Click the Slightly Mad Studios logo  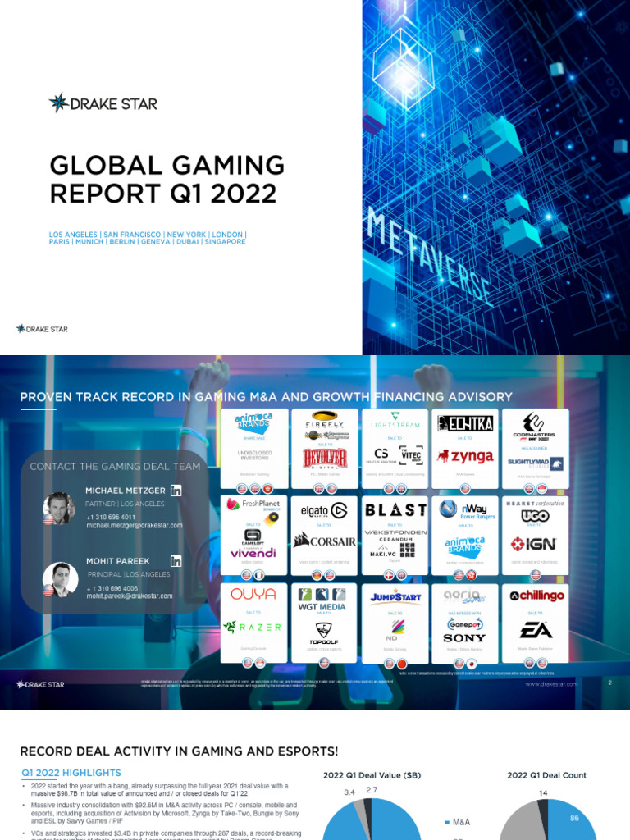click(x=535, y=463)
